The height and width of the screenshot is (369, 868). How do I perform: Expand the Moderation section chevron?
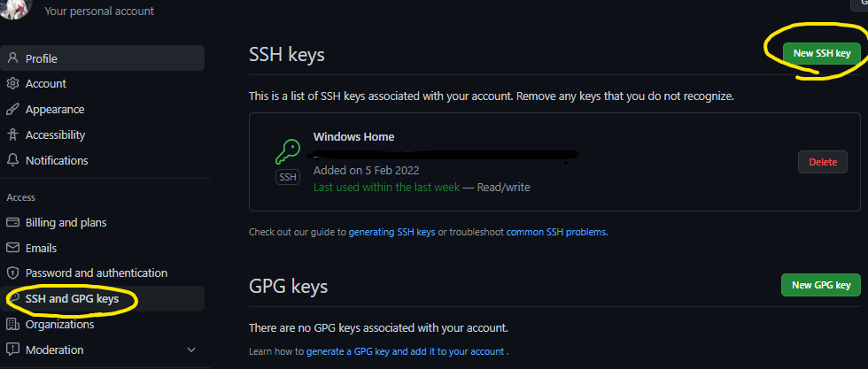click(x=190, y=350)
